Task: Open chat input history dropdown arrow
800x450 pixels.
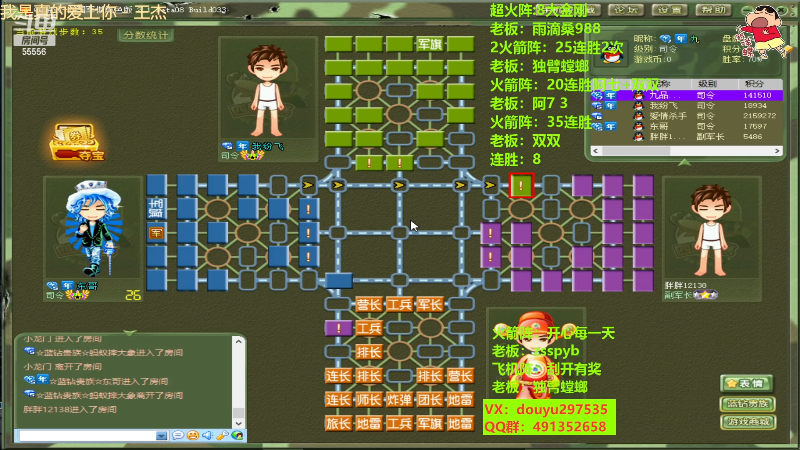Action: coord(161,436)
